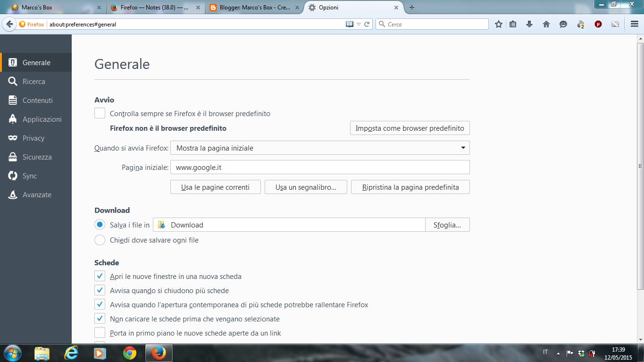
Task: Open the Ricerca preferences section
Action: (x=36, y=81)
